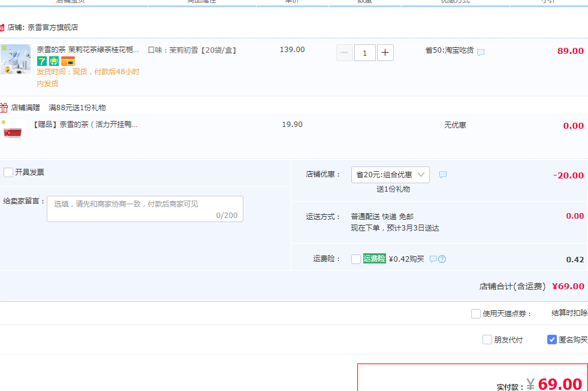Select the 满88元送1份礼物 promotion text
Image resolution: width=588 pixels, height=391 pixels.
[77, 108]
